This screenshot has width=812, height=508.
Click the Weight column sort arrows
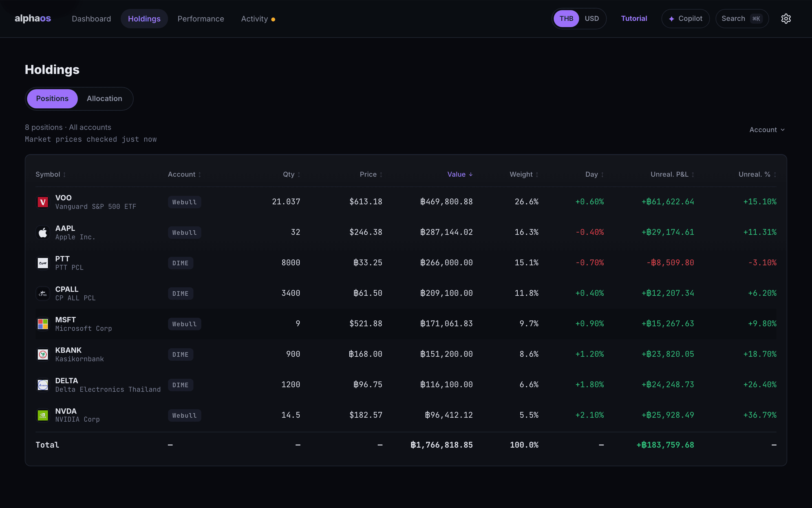point(537,174)
